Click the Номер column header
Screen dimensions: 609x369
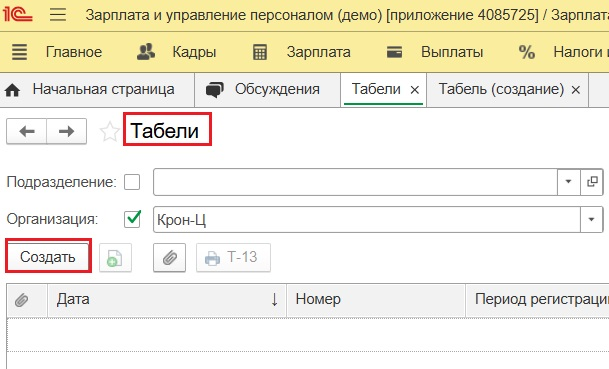tap(376, 300)
